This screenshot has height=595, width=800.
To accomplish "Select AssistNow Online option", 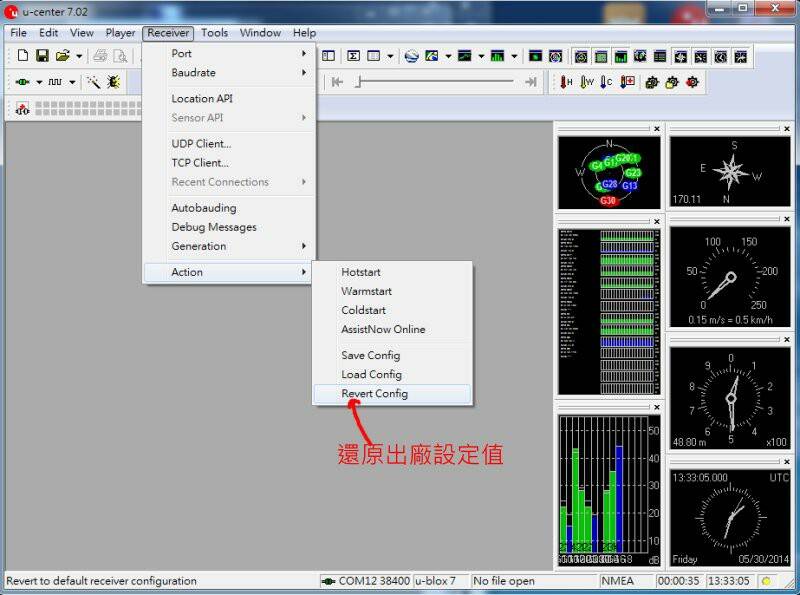I will click(x=383, y=330).
